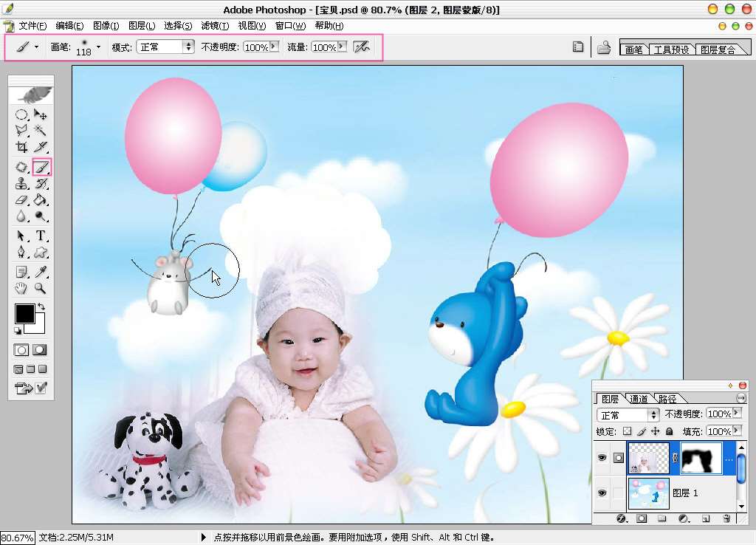This screenshot has width=756, height=545.
Task: Select the Type (T) tool
Action: [41, 236]
